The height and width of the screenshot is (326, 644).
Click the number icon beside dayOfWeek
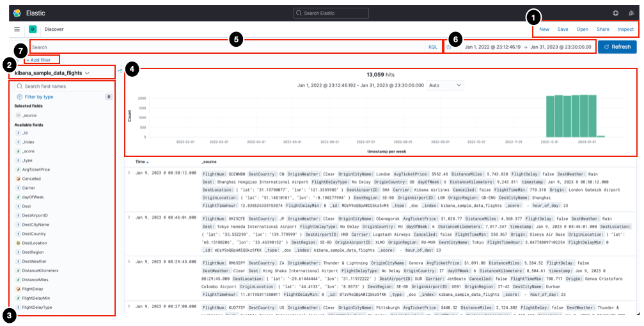18,197
